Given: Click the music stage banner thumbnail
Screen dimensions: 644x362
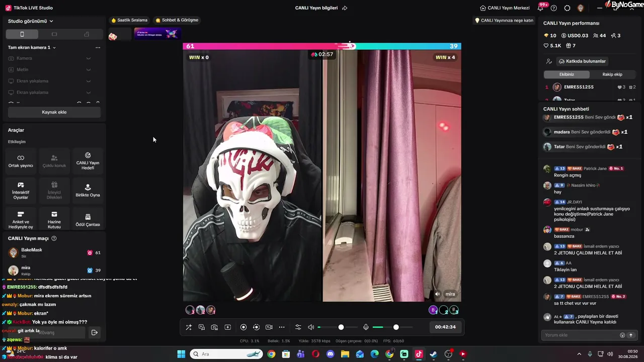Looking at the screenshot, I should (157, 34).
